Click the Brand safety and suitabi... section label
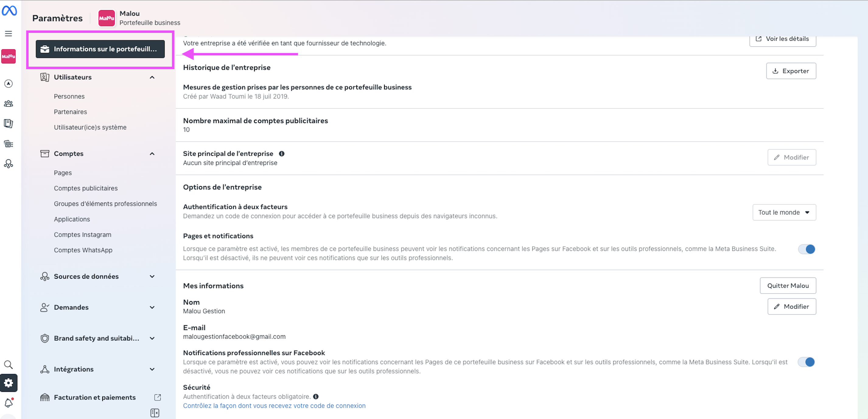Screen dimensions: 868x419 point(96,338)
